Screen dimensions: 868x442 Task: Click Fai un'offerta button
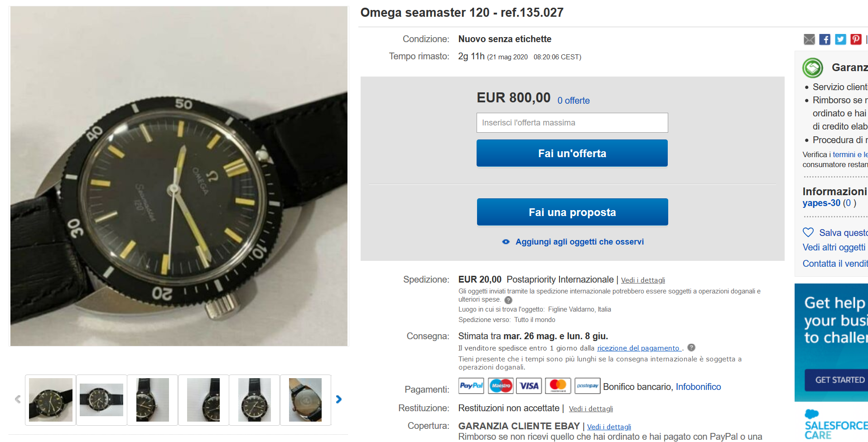click(x=572, y=153)
